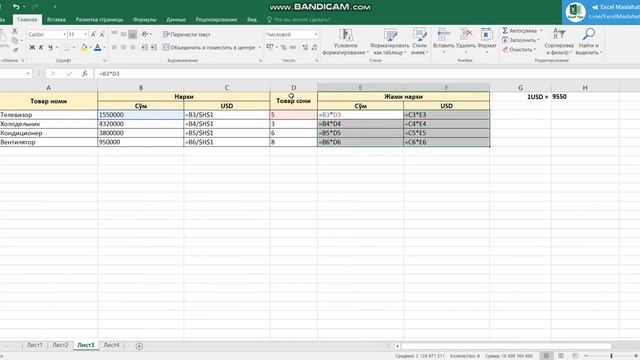Click the Format Painter brush icon
The image size is (640, 360).
[x=15, y=50]
